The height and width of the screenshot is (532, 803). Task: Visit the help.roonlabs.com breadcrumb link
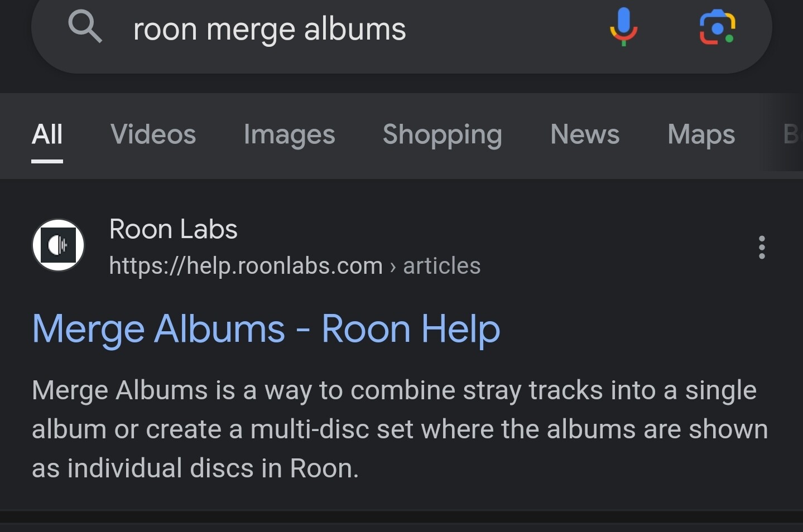click(x=246, y=266)
